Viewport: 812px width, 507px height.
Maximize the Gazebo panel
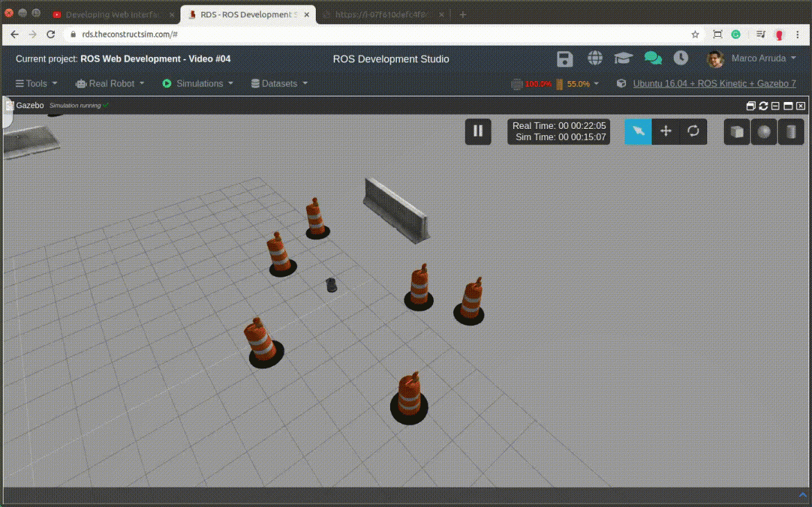(788, 106)
